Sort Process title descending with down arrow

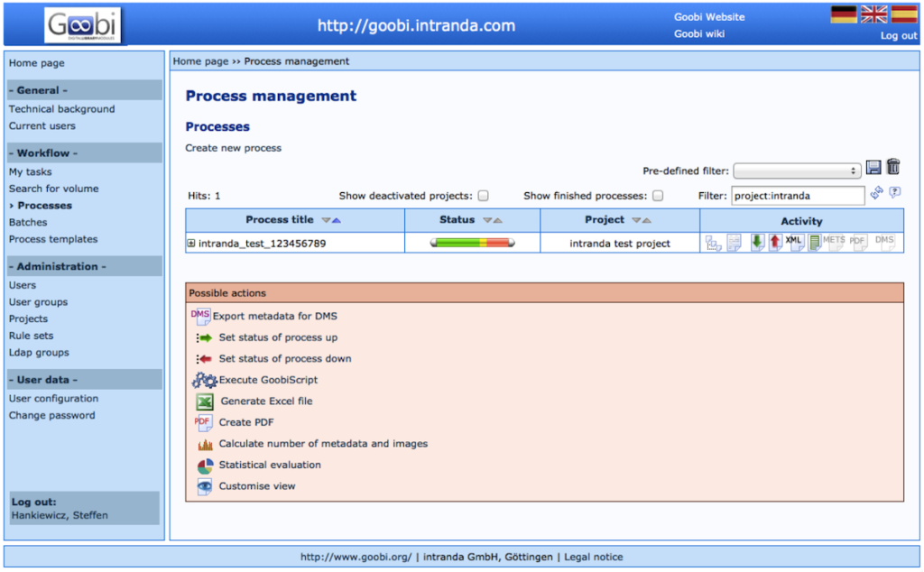[326, 220]
